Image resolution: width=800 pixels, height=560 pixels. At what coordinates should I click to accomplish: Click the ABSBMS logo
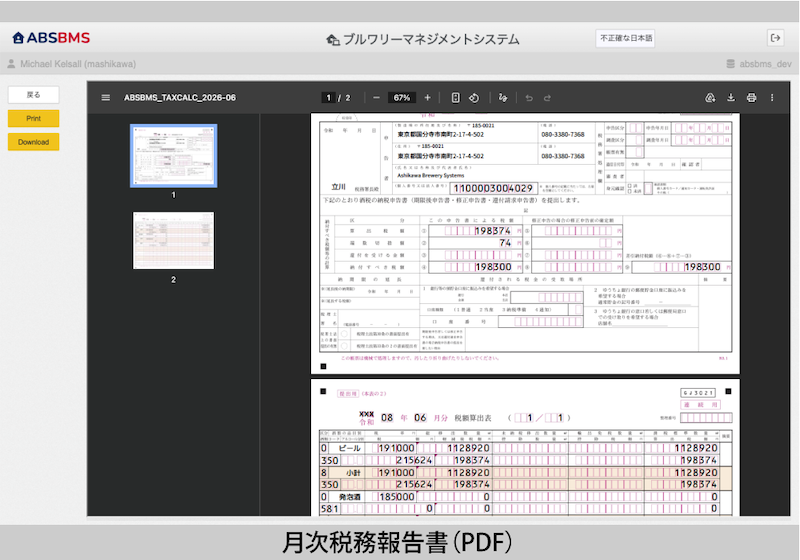(x=51, y=38)
